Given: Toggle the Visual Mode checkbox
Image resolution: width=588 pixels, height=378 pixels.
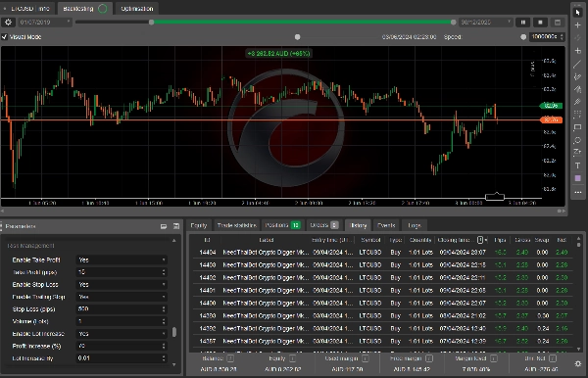Looking at the screenshot, I should (5, 36).
